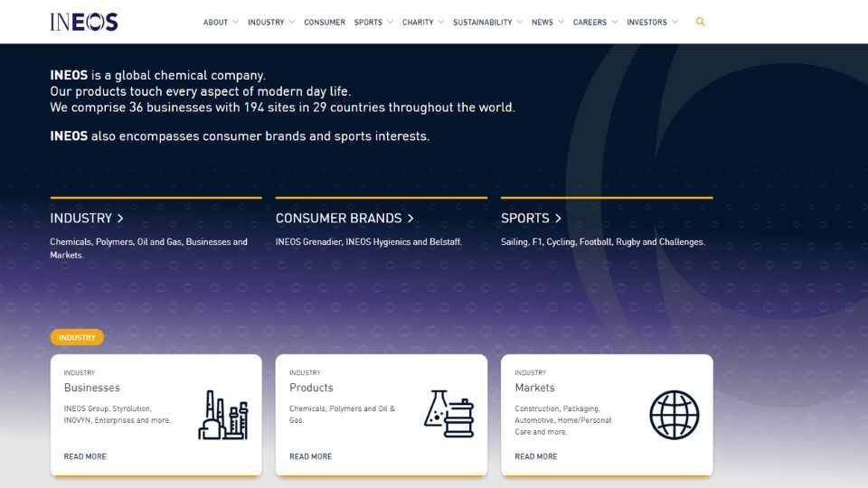Click Read More on Businesses card
Viewport: 868px width, 488px height.
[x=85, y=456]
